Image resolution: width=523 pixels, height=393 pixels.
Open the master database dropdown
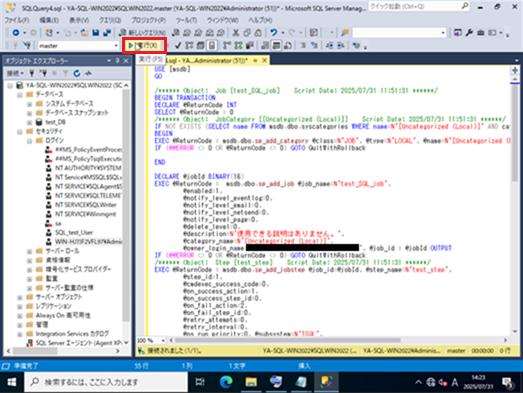click(x=116, y=45)
